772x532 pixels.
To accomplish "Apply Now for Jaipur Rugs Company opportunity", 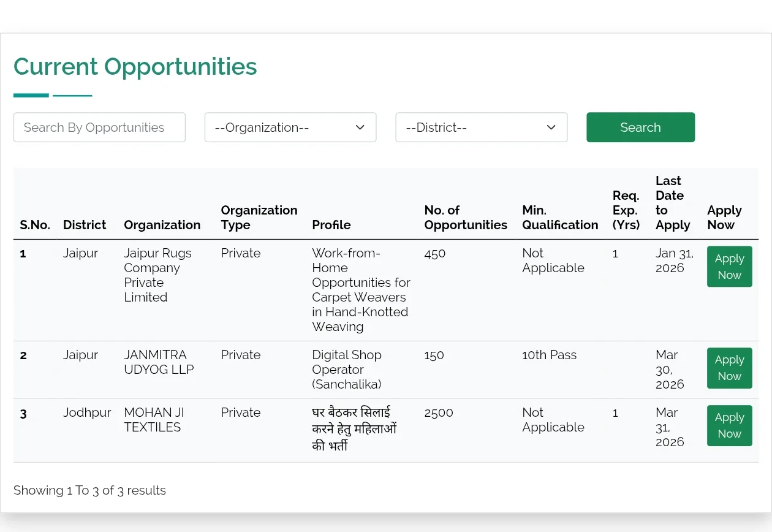I will point(729,267).
